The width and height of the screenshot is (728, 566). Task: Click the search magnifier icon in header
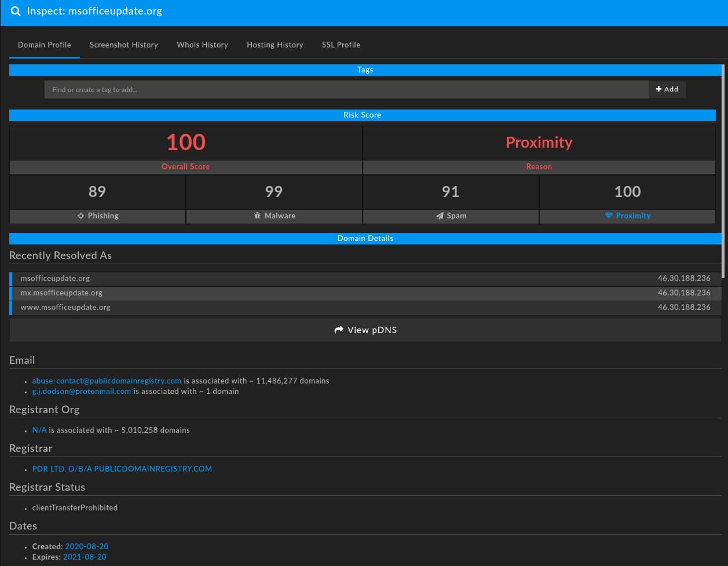16,11
